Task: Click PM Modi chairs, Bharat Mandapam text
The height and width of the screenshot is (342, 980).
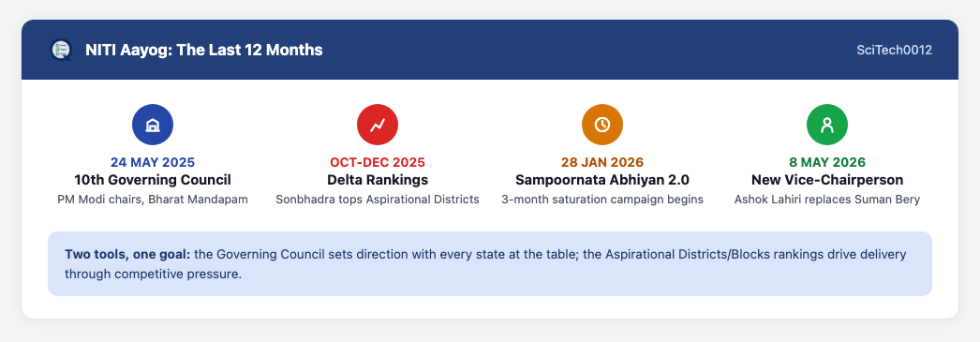Action: [153, 200]
